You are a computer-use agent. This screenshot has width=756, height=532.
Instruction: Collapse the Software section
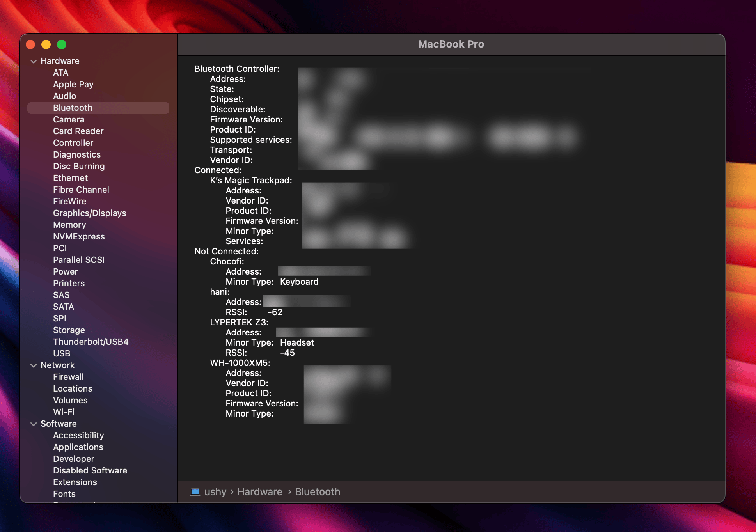coord(34,424)
